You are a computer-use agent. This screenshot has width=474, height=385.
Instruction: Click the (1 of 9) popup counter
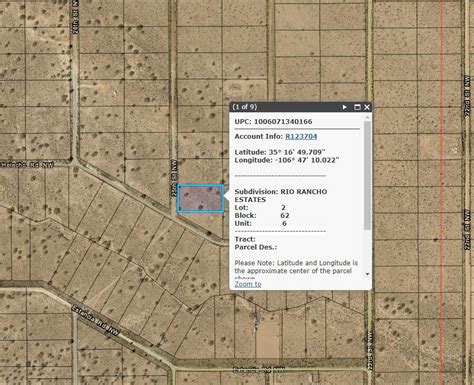click(245, 107)
